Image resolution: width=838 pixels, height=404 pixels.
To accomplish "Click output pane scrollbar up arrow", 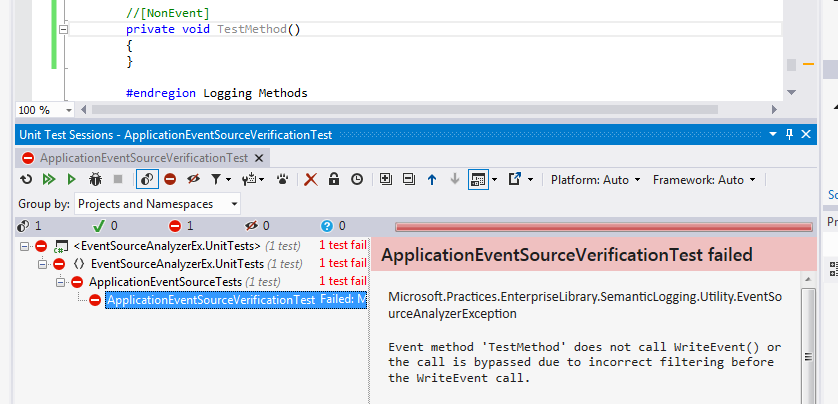I will [808, 279].
